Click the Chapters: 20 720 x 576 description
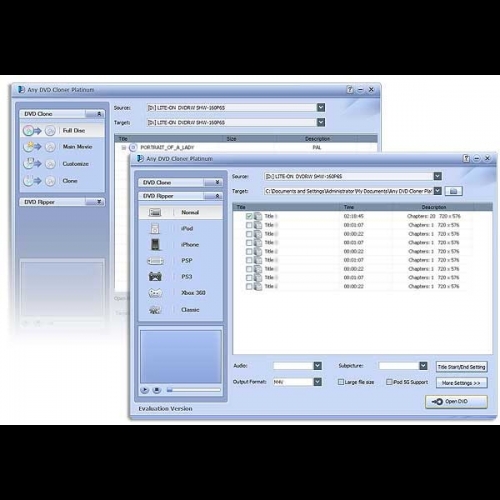The image size is (500, 500). (434, 216)
